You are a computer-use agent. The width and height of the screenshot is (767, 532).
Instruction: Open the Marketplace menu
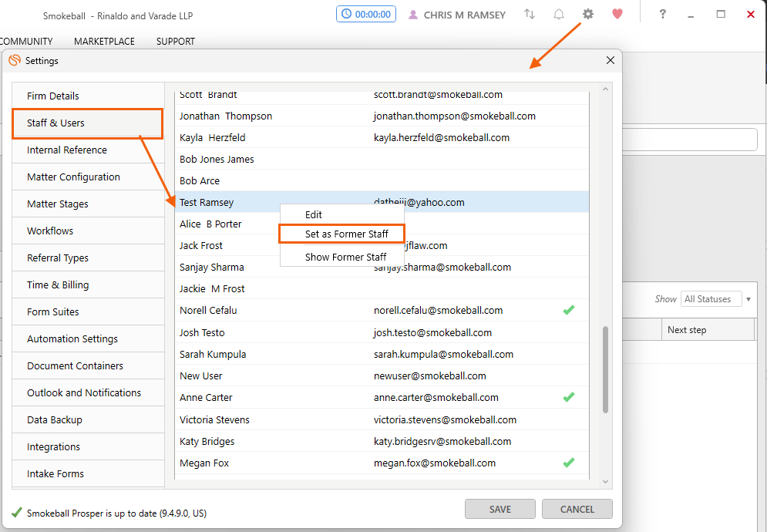[x=104, y=42]
